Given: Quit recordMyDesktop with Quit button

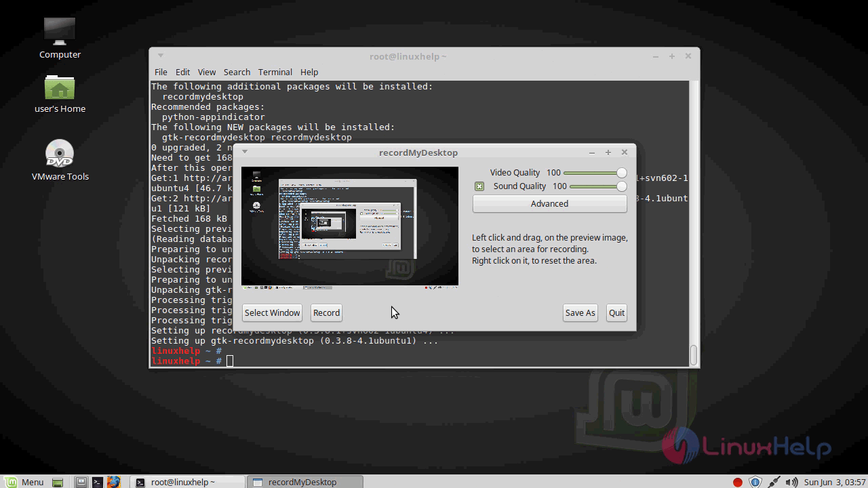Looking at the screenshot, I should (616, 312).
